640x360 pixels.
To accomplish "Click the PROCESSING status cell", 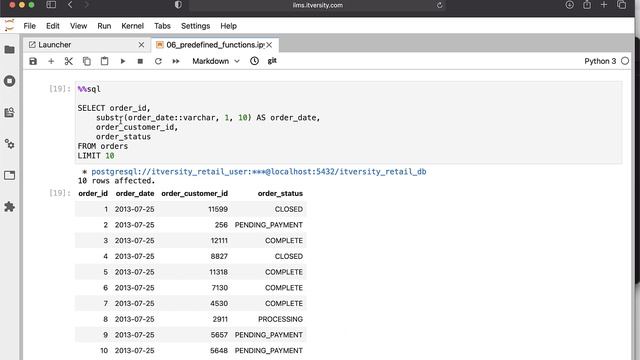I will coord(280,319).
